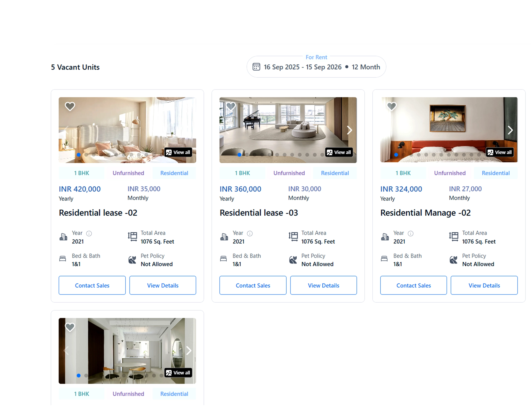The image size is (532, 410).
Task: Click the previous arrow on the bottom listing carousel
Action: pyautogui.click(x=66, y=350)
